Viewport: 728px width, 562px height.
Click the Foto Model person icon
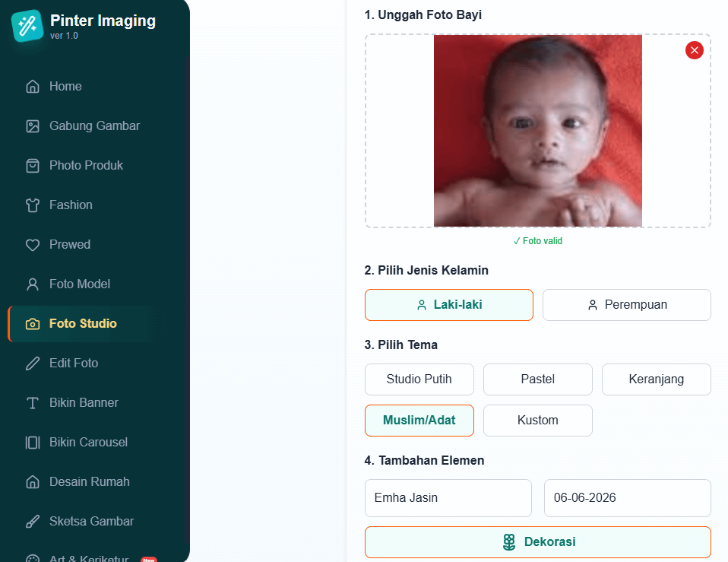pyautogui.click(x=33, y=284)
